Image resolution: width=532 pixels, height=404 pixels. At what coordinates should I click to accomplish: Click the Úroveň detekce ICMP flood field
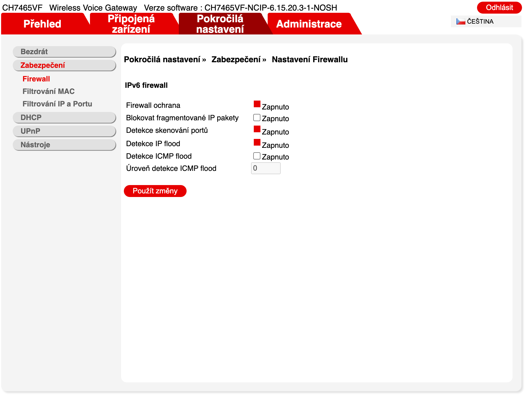pyautogui.click(x=266, y=168)
